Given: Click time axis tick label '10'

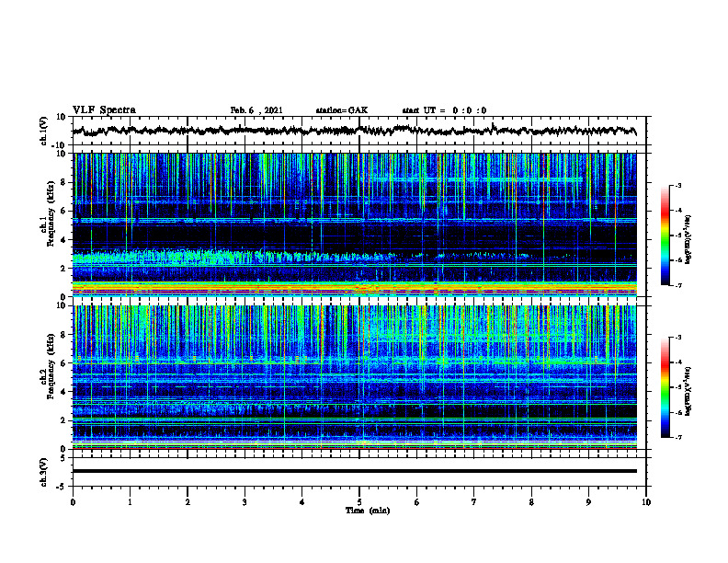Looking at the screenshot, I should click(646, 502).
